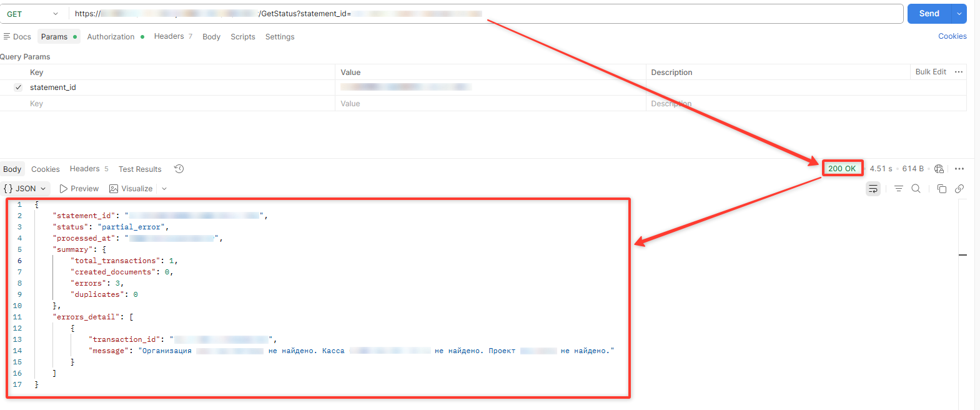Click the 614 B response size
The image size is (980, 410).
pos(913,169)
